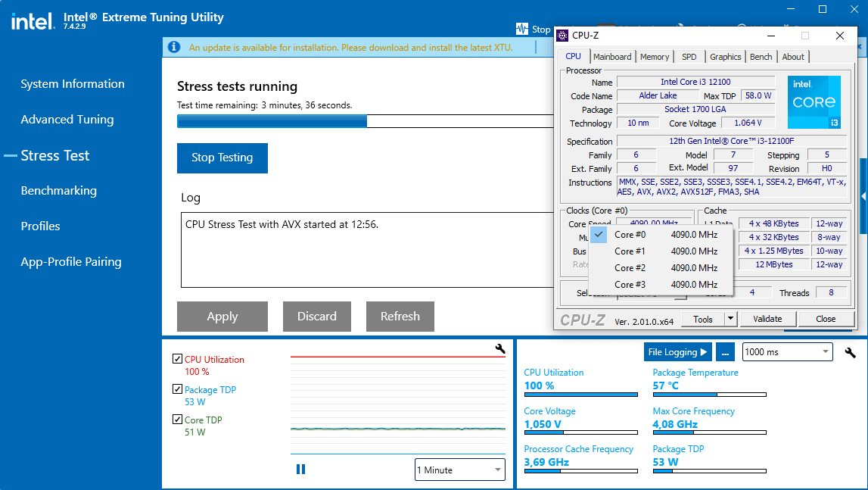The image size is (868, 490).
Task: Switch to Mainboard tab in CPU-Z
Action: (611, 57)
